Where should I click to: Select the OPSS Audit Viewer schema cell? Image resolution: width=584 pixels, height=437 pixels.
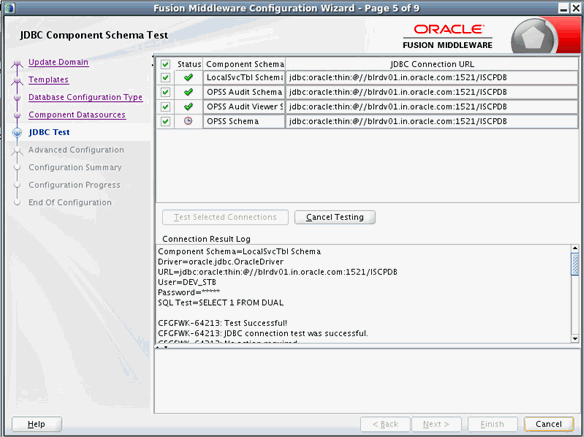244,107
